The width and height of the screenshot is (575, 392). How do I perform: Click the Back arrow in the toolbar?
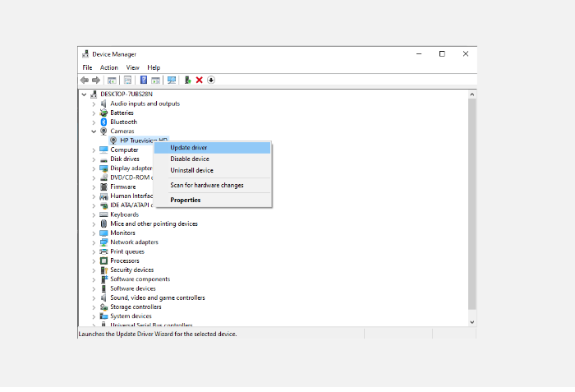[85, 80]
